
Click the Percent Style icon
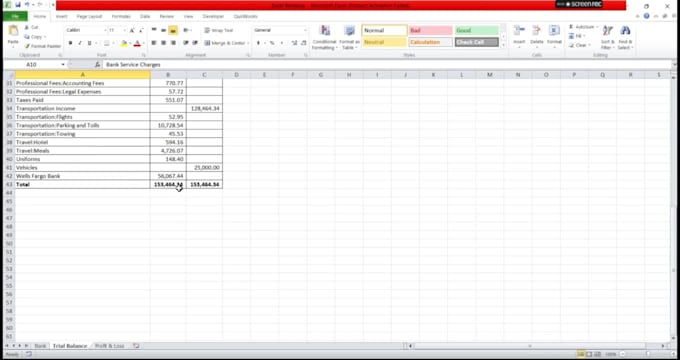pyautogui.click(x=272, y=43)
